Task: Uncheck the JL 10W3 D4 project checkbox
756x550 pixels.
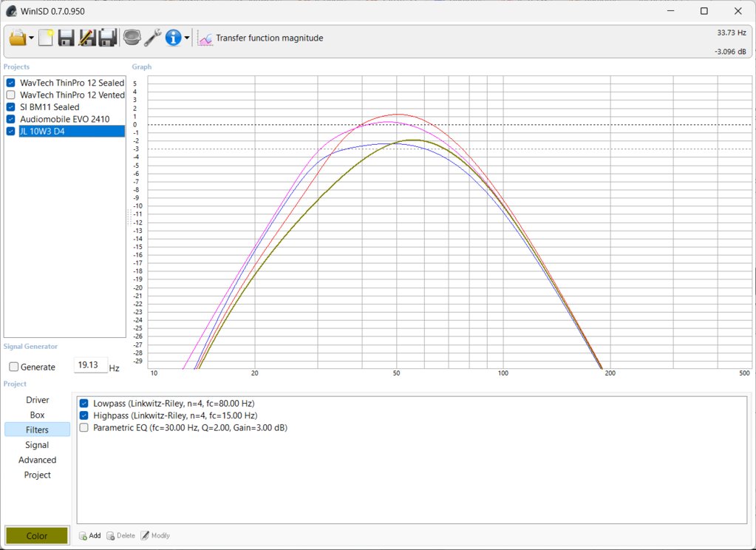Action: pyautogui.click(x=11, y=132)
